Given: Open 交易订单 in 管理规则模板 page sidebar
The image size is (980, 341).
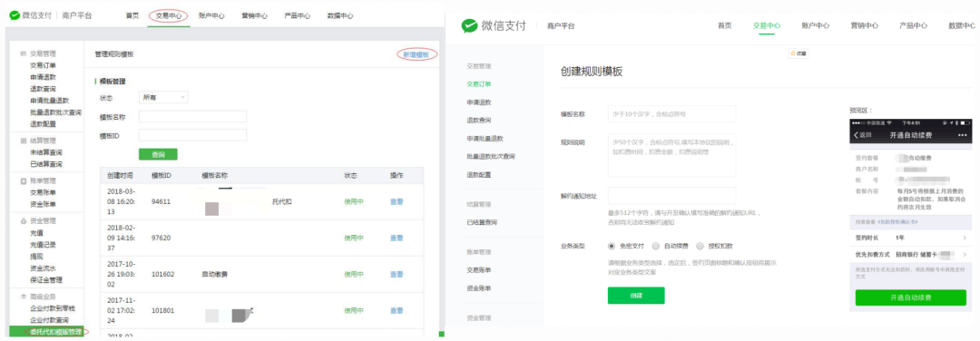Looking at the screenshot, I should pyautogui.click(x=43, y=65).
